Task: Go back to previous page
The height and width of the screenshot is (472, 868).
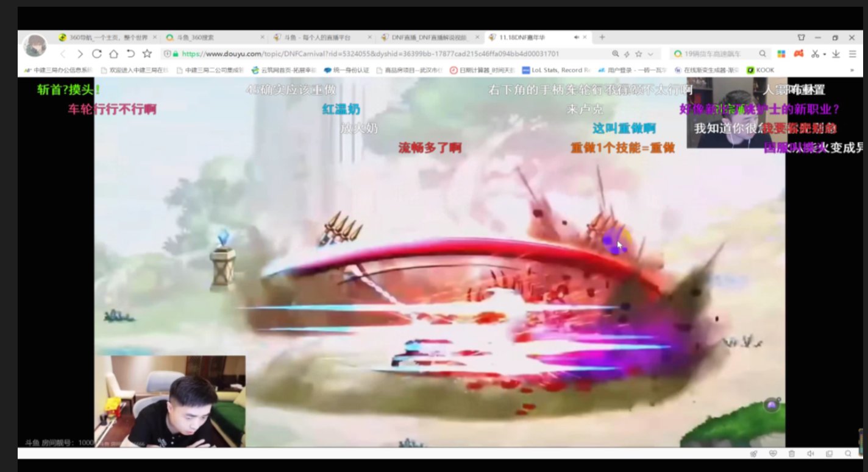Action: point(63,54)
